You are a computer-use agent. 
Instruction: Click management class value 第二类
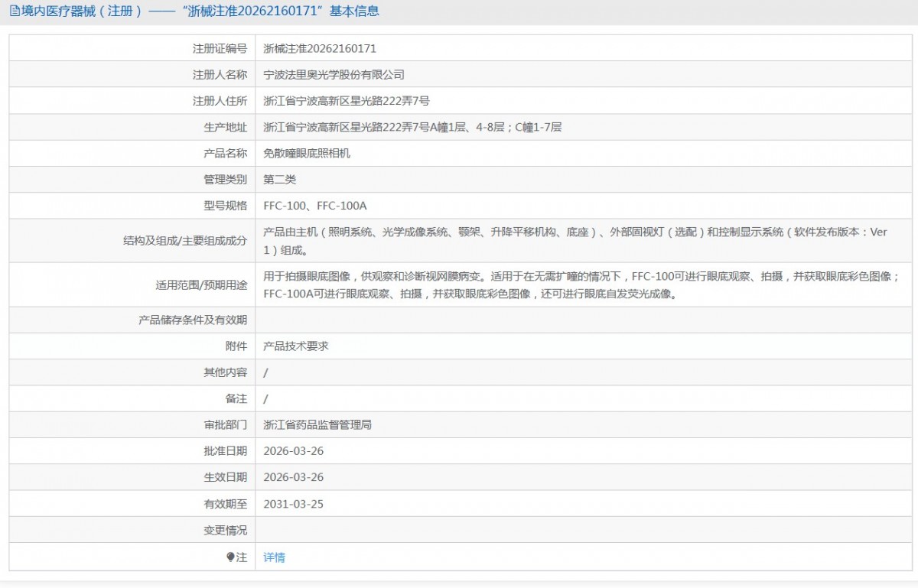279,180
